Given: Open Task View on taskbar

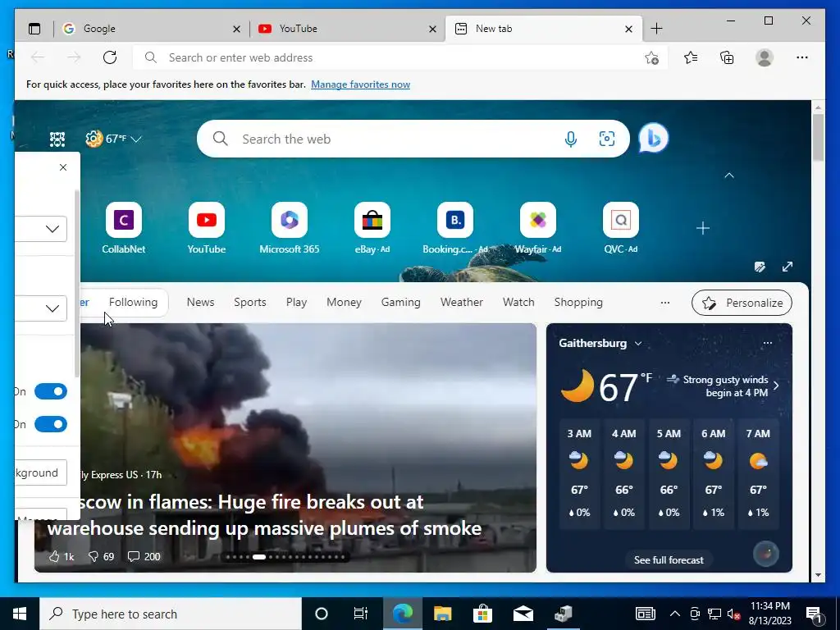Looking at the screenshot, I should point(361,614).
